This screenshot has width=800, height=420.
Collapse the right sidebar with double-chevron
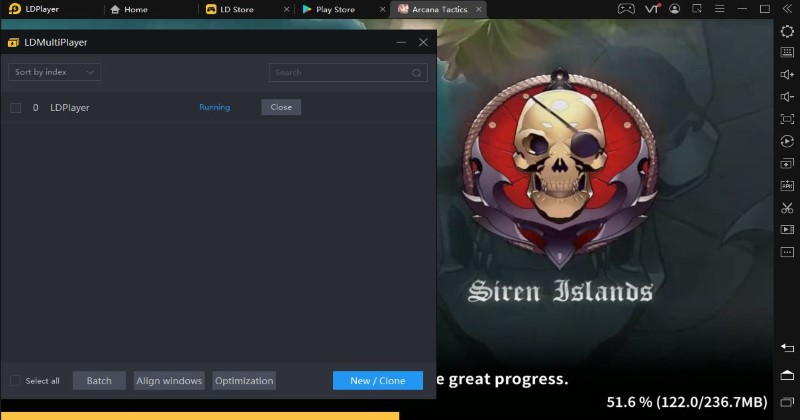787,9
